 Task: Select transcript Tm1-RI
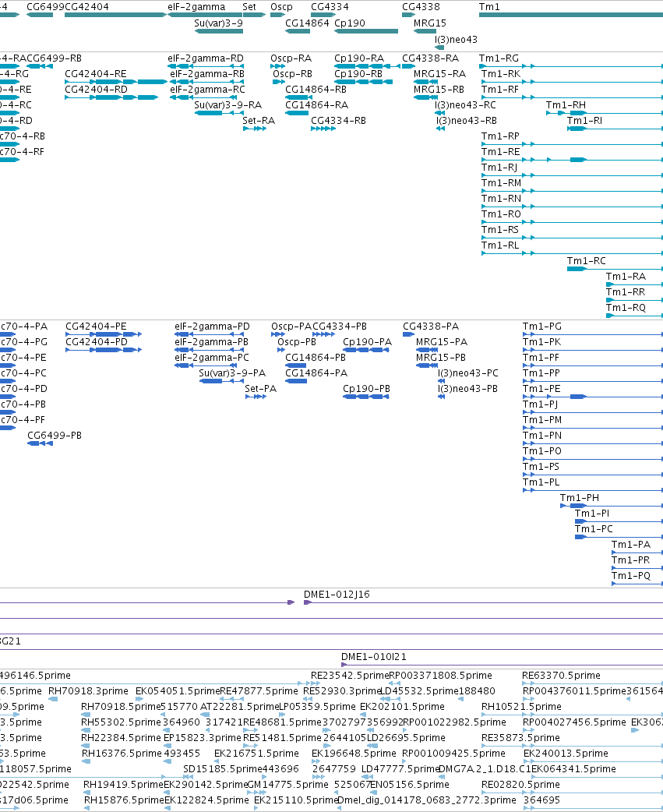(584, 120)
